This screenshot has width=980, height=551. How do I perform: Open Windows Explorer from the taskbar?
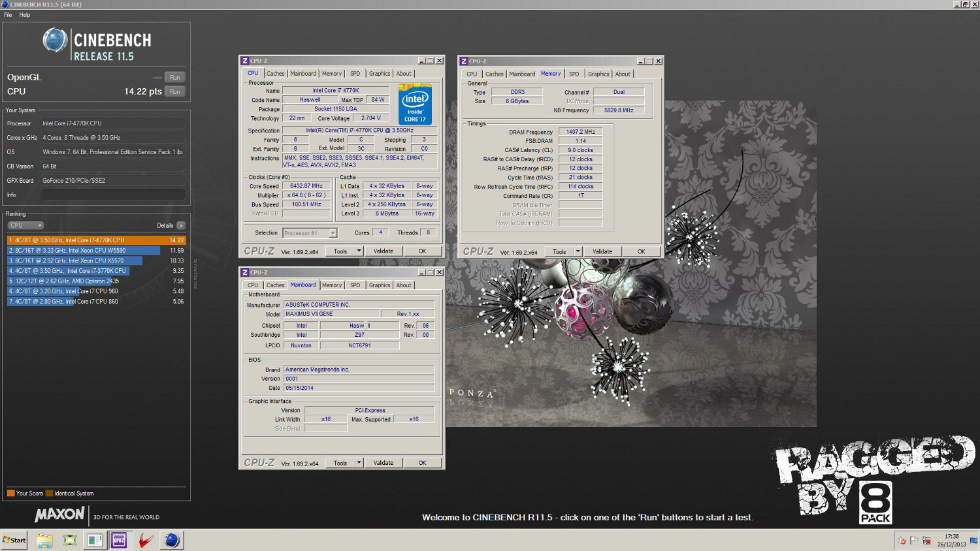pyautogui.click(x=44, y=540)
